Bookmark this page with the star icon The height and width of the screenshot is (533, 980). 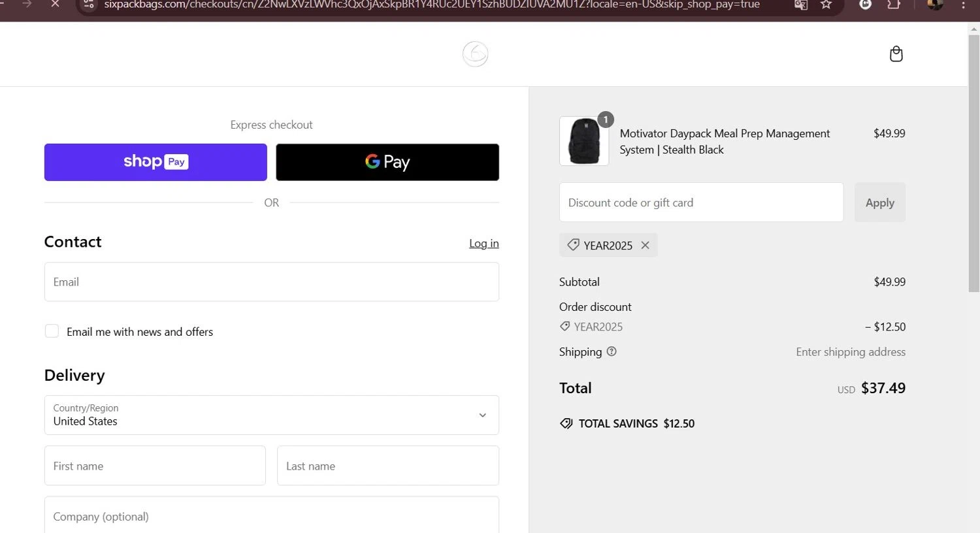pyautogui.click(x=826, y=5)
